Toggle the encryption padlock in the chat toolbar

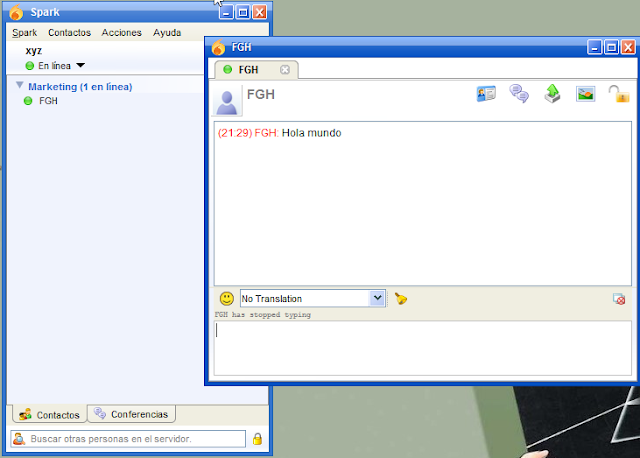coord(619,94)
